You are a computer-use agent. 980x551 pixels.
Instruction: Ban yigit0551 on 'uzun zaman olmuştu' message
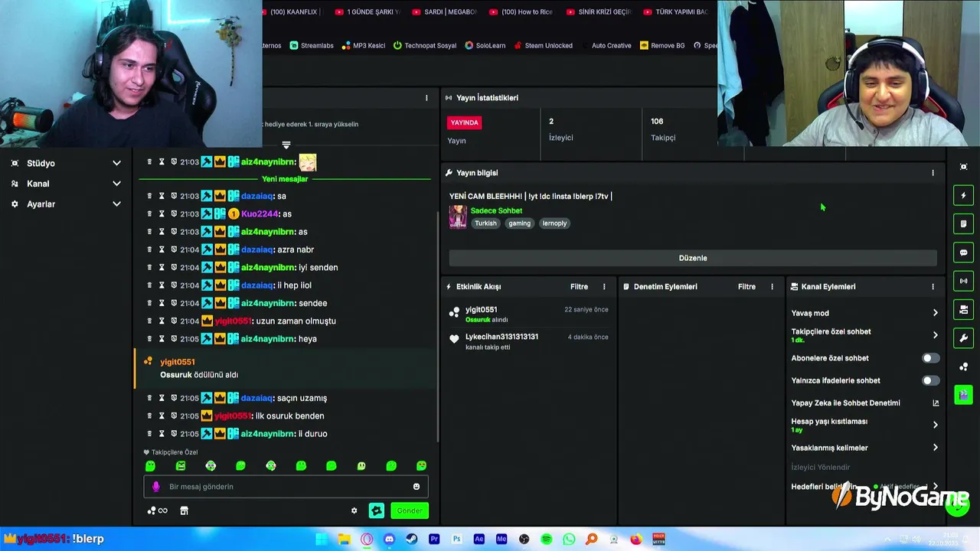click(x=174, y=321)
